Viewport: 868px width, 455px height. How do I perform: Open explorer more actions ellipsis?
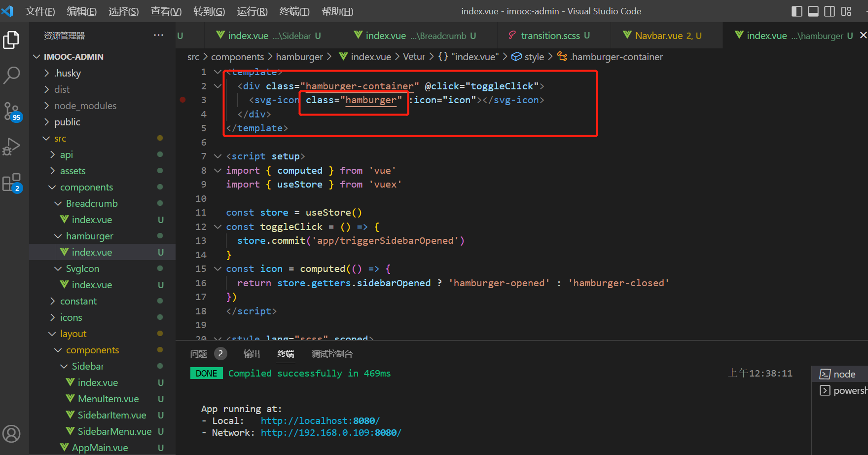[158, 36]
